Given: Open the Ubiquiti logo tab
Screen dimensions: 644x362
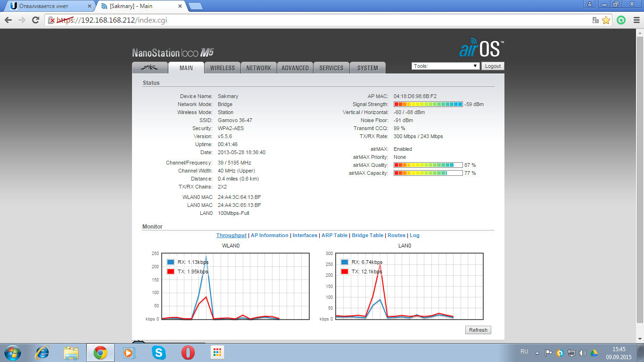Looking at the screenshot, I should click(150, 68).
